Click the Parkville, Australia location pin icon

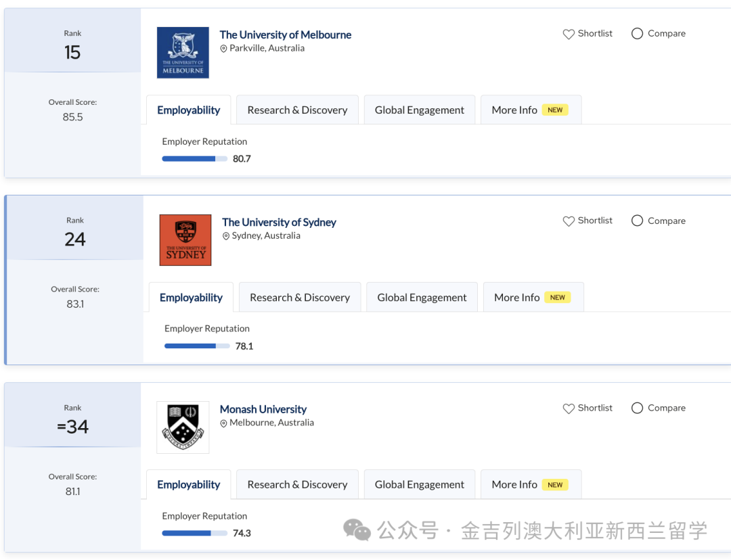tap(223, 49)
